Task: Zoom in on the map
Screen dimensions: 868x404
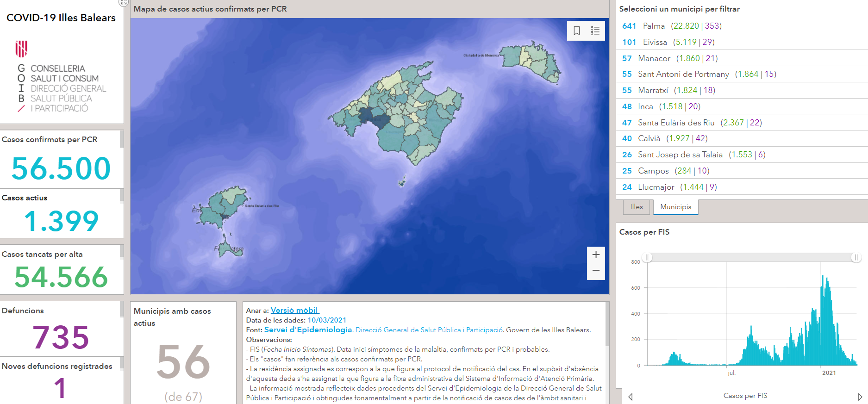Action: 596,255
